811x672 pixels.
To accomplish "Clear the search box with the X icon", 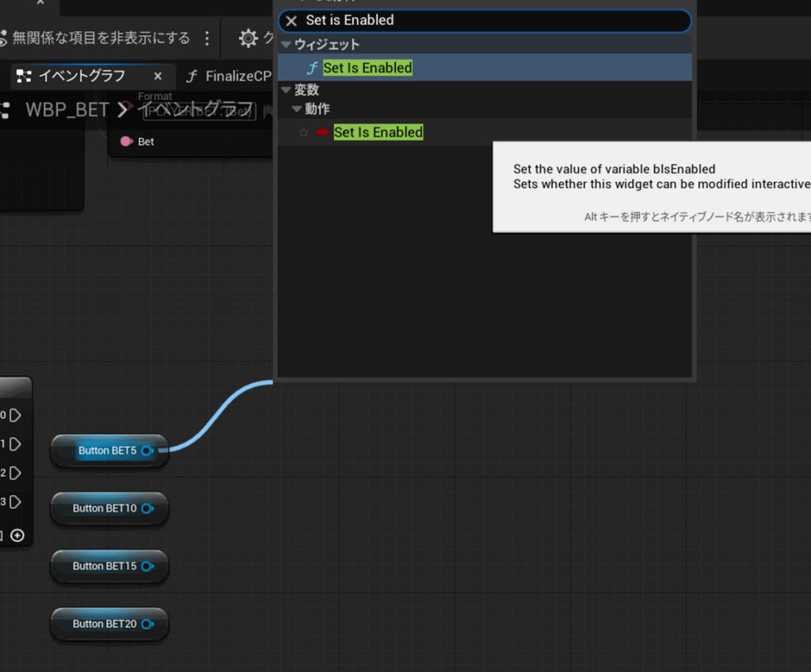I will click(x=291, y=21).
